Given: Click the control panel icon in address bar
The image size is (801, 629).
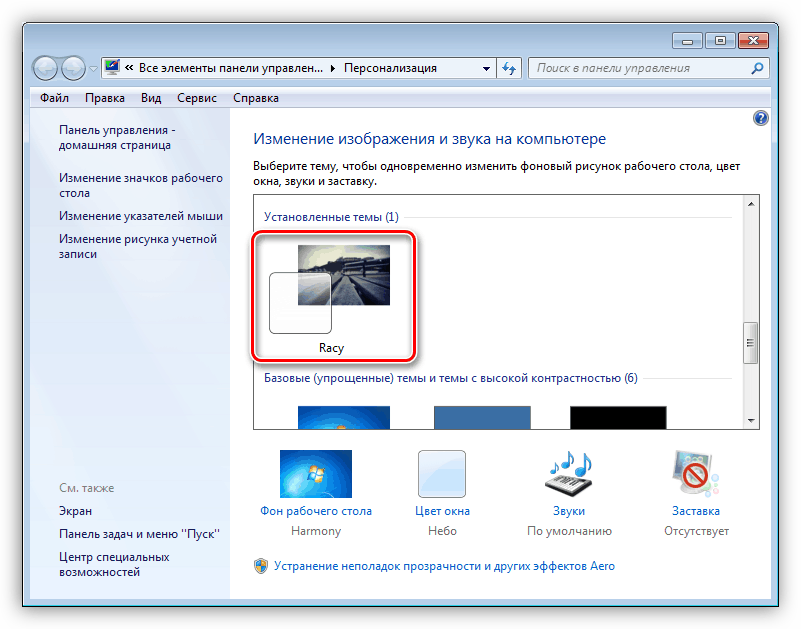Looking at the screenshot, I should click(x=112, y=67).
